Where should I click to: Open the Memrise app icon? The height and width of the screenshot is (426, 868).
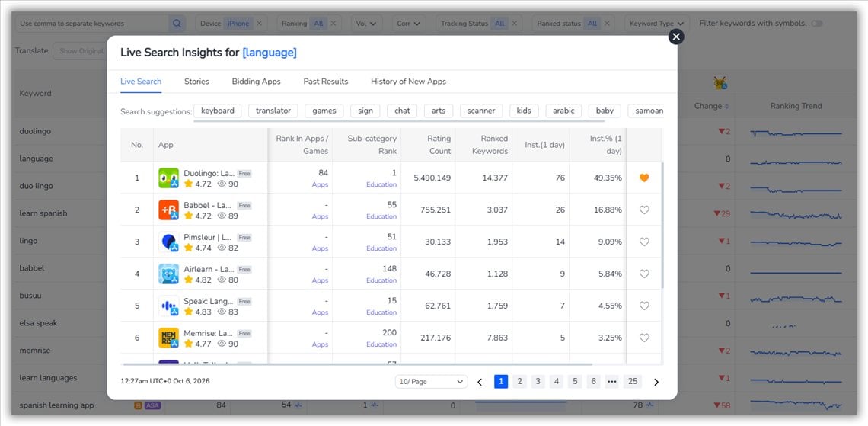(x=168, y=338)
